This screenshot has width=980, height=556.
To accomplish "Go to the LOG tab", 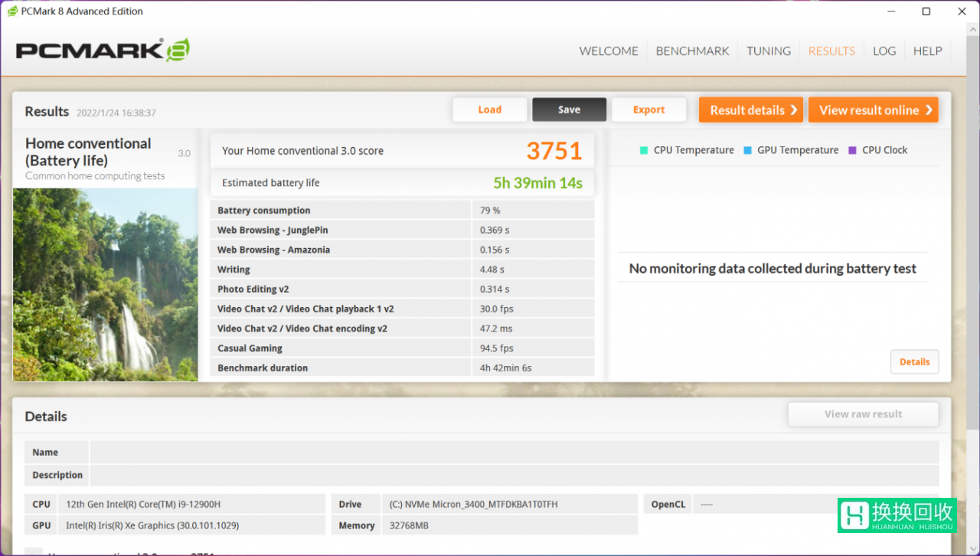I will [x=884, y=51].
